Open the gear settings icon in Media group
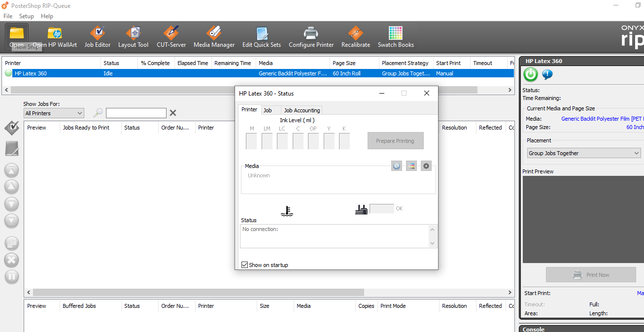 (x=426, y=166)
